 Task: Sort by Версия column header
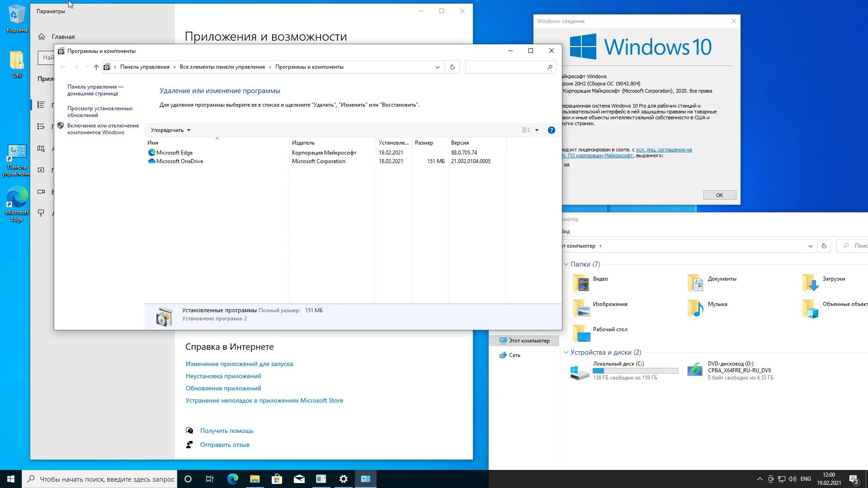(477, 142)
